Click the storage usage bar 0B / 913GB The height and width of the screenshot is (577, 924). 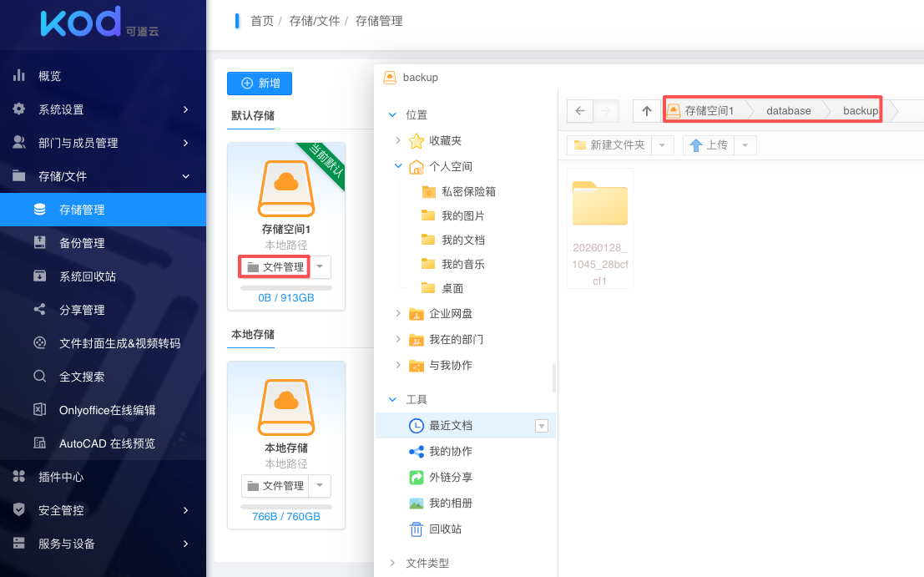pyautogui.click(x=285, y=288)
